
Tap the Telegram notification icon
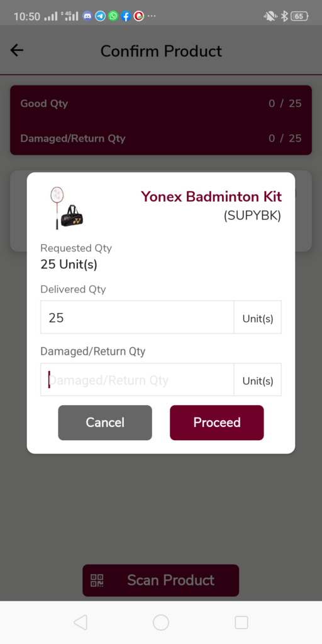coord(100,16)
